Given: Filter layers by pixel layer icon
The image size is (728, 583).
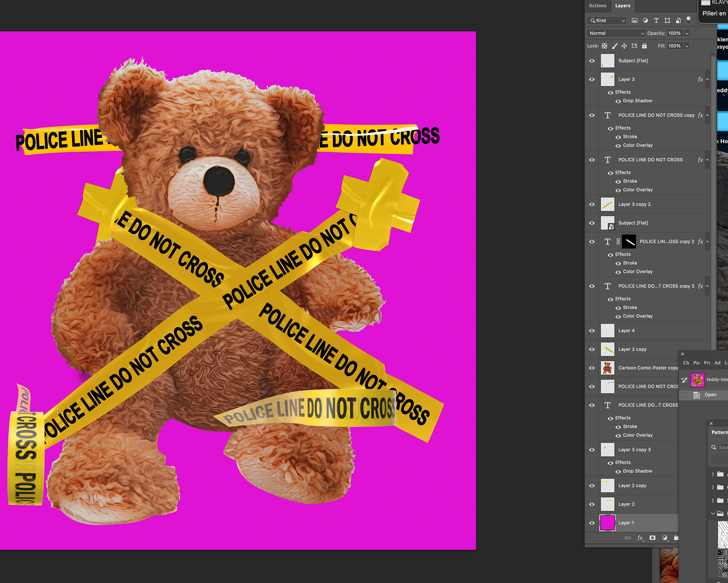Looking at the screenshot, I should click(634, 20).
